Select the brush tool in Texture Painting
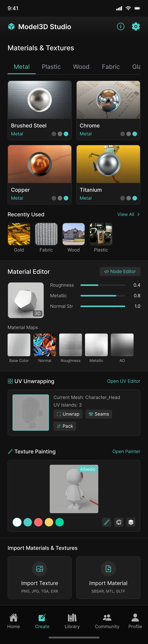The image size is (148, 644). (107, 522)
